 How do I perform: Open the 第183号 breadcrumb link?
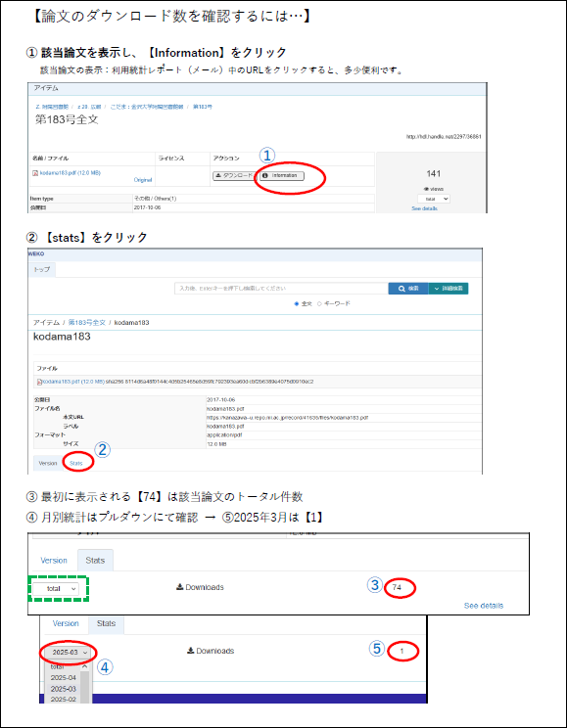pos(203,107)
